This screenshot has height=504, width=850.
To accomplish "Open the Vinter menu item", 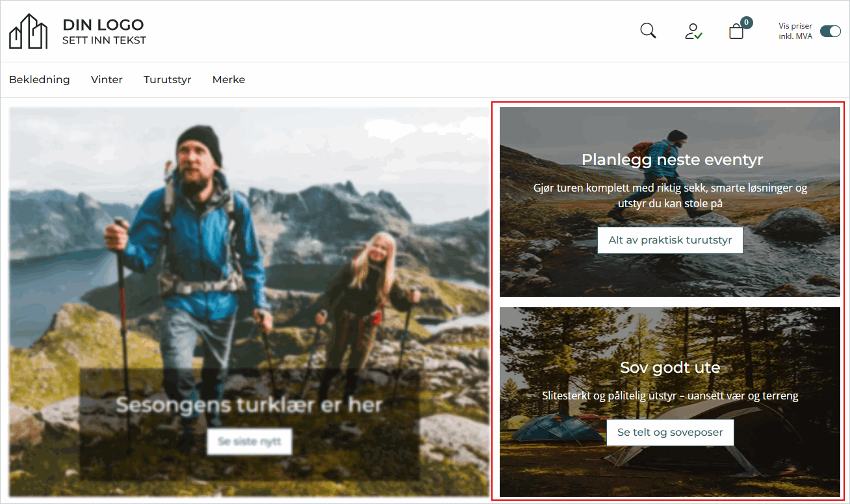I will 107,80.
